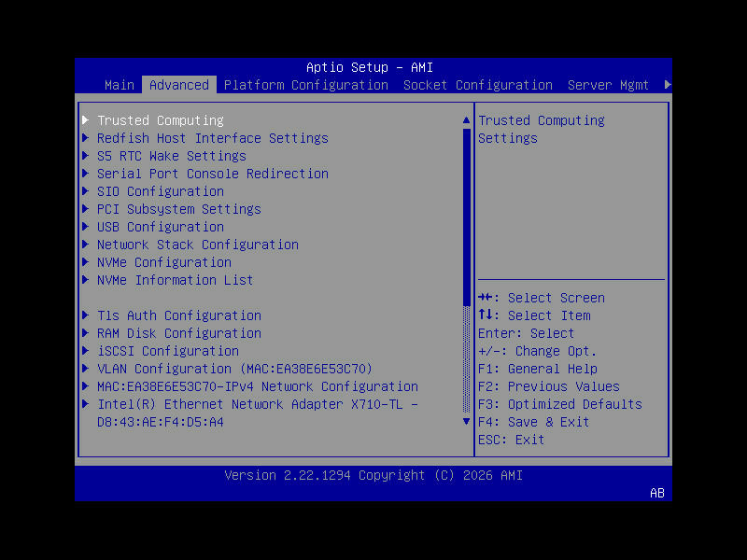
Task: Click the 'AB' indicator in the footer
Action: coord(657,493)
